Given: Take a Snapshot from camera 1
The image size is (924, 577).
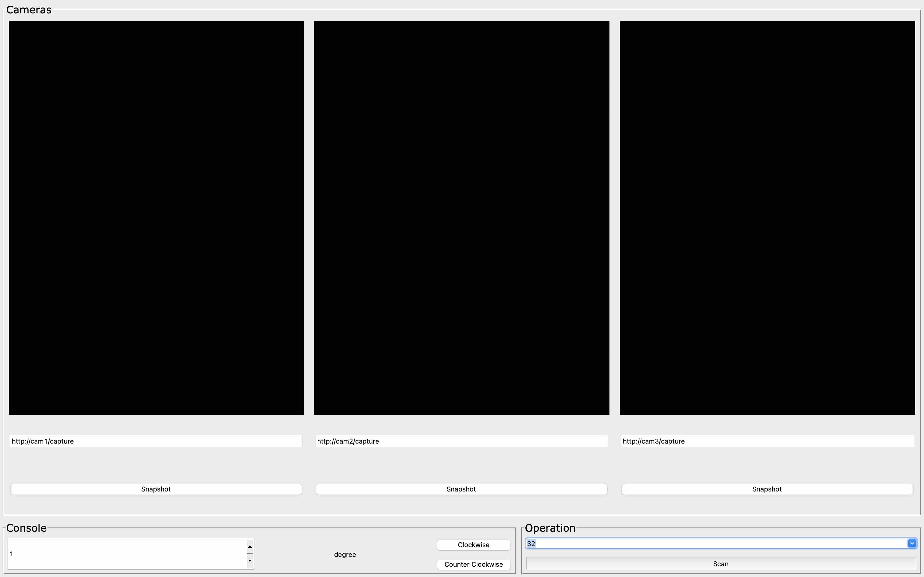Looking at the screenshot, I should 156,489.
